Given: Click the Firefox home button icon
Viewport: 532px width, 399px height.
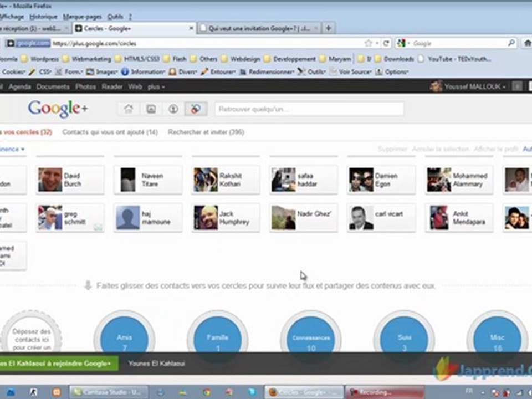Looking at the screenshot, I should (527, 43).
